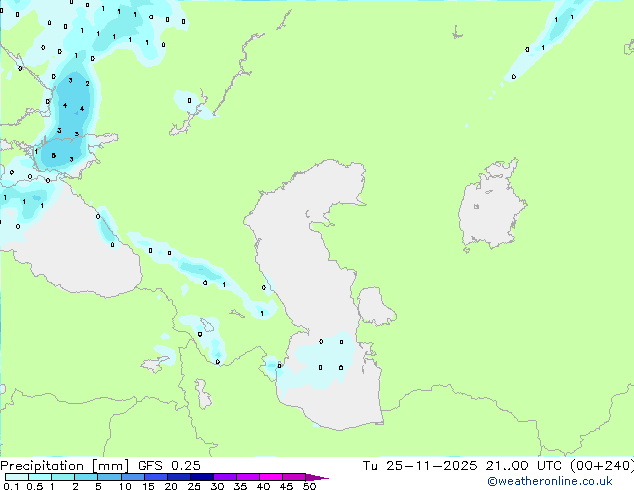
Task: Click the "50" legend scale label
Action: 309,486
